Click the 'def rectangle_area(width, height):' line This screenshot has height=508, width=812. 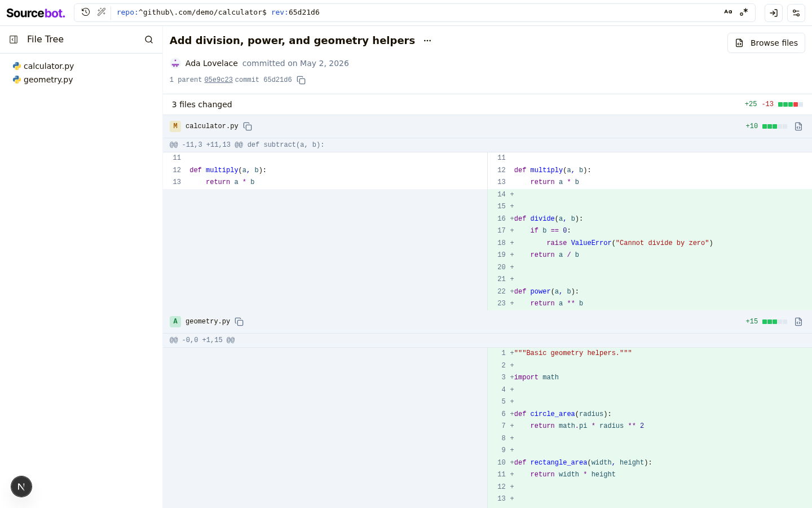(650, 462)
